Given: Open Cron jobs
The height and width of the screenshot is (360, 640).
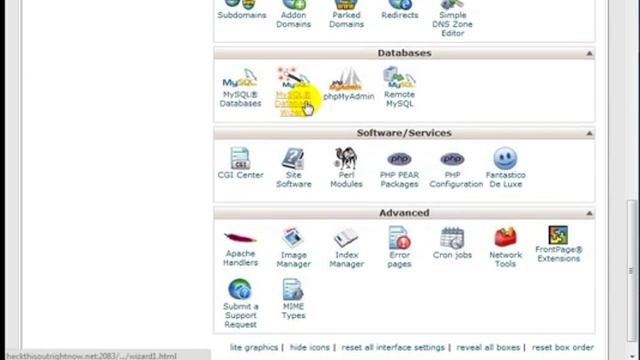Looking at the screenshot, I should [x=452, y=243].
